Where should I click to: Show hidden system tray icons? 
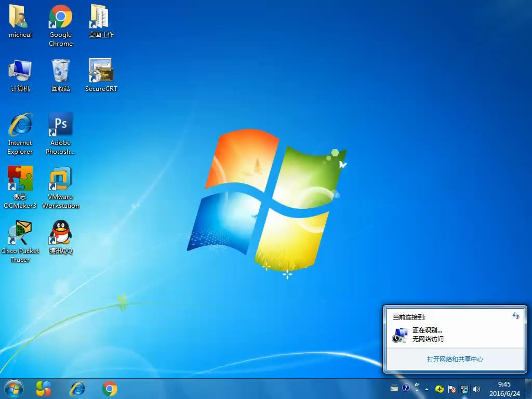(427, 389)
